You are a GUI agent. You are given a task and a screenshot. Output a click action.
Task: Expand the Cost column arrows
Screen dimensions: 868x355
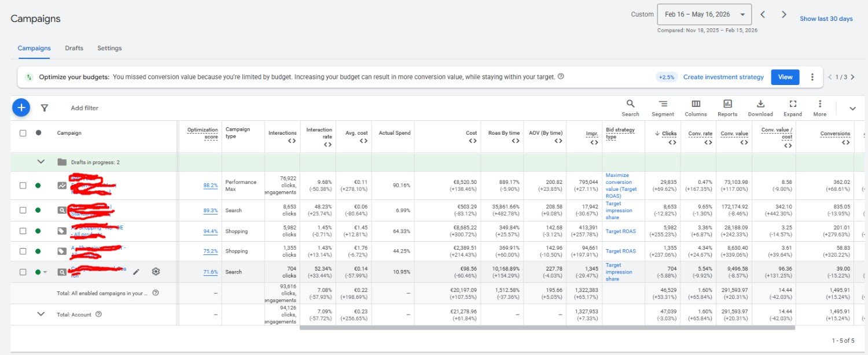click(473, 141)
